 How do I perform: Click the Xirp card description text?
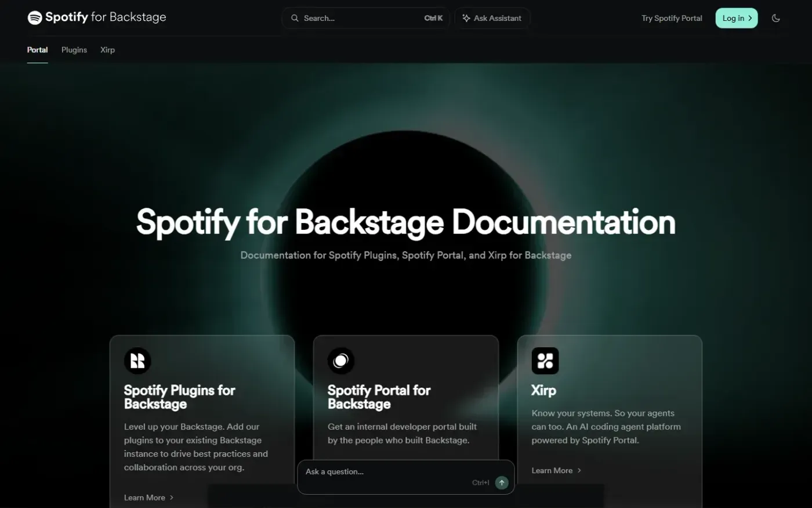[606, 427]
